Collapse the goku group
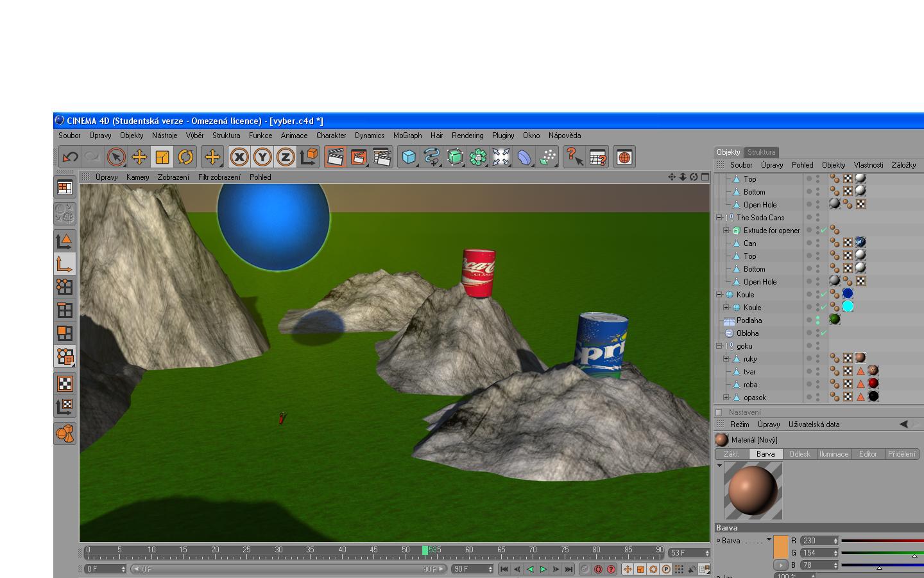924x578 pixels. [x=719, y=346]
